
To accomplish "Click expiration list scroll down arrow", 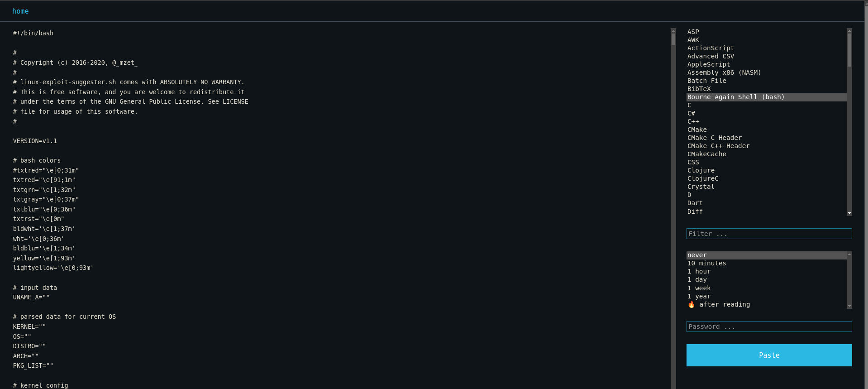I will [x=849, y=306].
